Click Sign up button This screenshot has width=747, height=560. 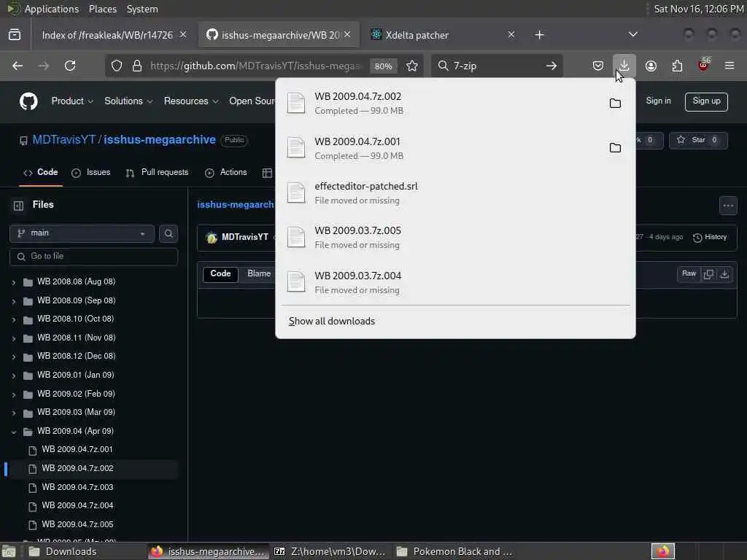706,101
